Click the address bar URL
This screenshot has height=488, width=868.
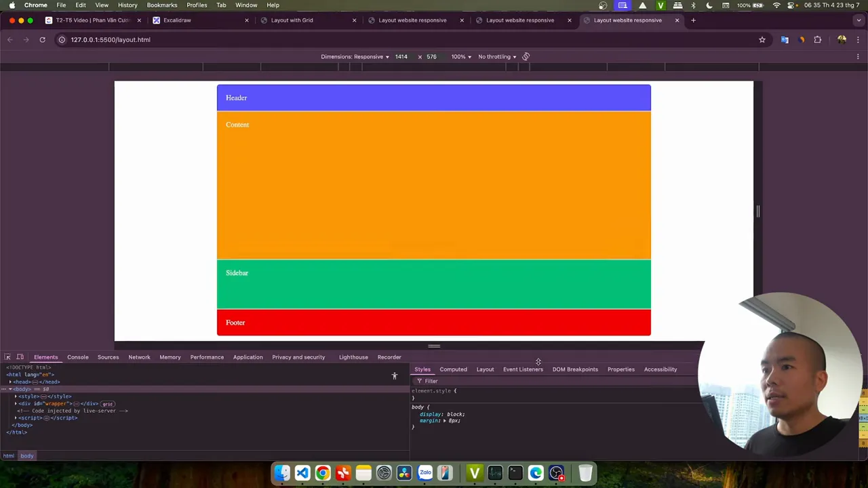pyautogui.click(x=111, y=40)
